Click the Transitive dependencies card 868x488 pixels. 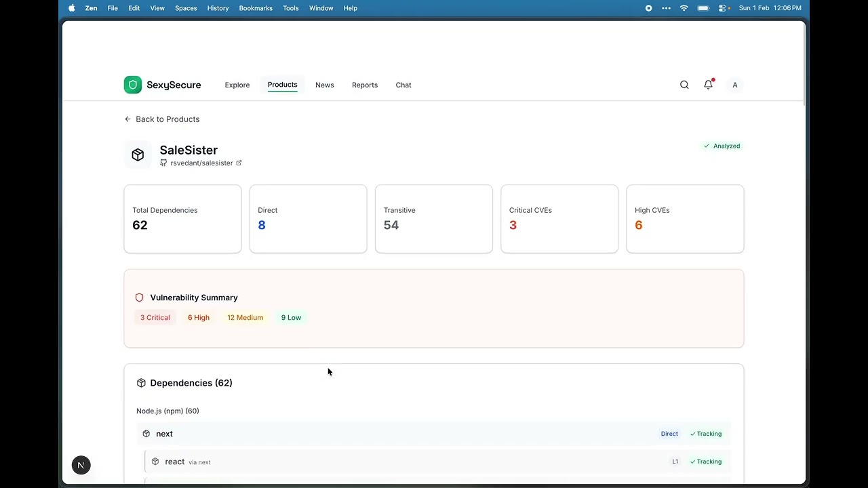tap(434, 219)
